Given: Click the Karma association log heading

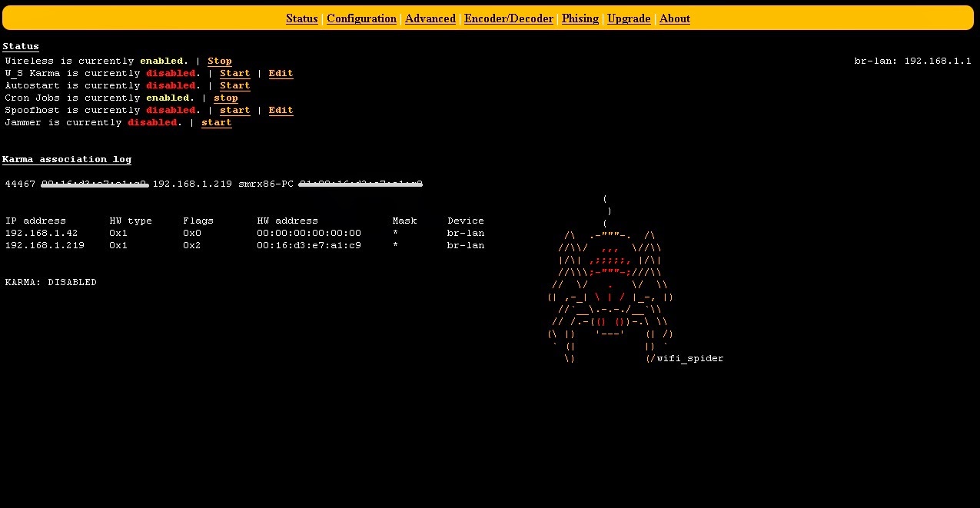Looking at the screenshot, I should tap(66, 159).
